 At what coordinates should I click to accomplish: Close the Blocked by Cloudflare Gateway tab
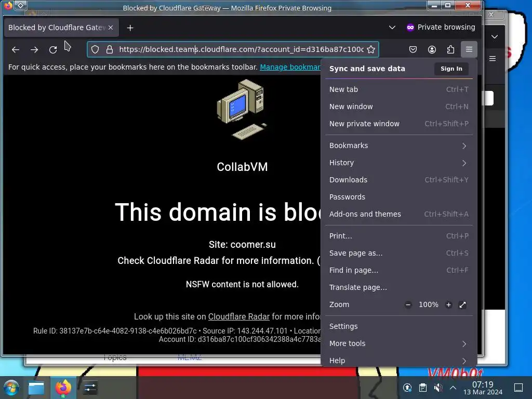click(x=111, y=28)
